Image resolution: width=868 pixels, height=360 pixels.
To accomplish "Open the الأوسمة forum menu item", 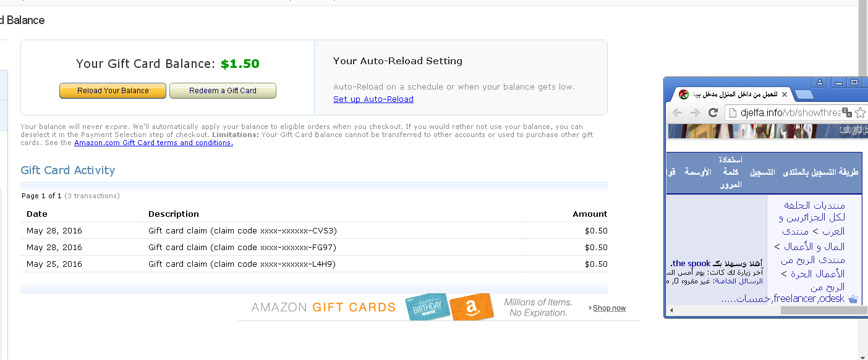I will pos(698,172).
